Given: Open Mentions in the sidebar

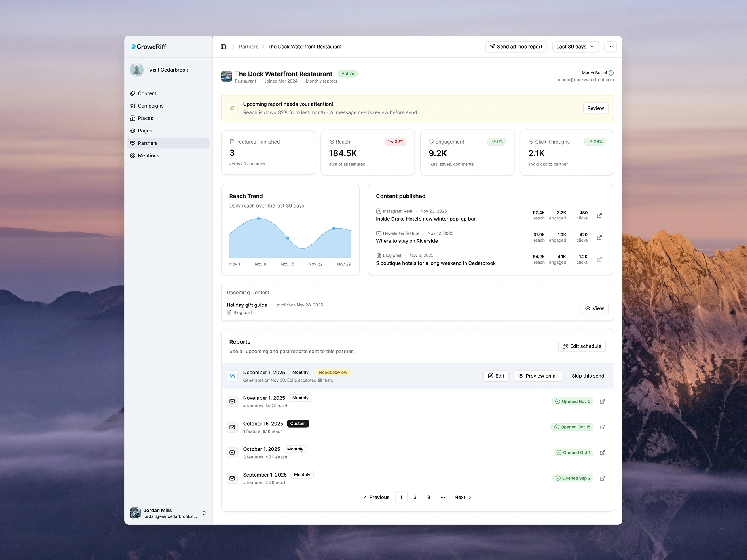Looking at the screenshot, I should click(x=168, y=156).
